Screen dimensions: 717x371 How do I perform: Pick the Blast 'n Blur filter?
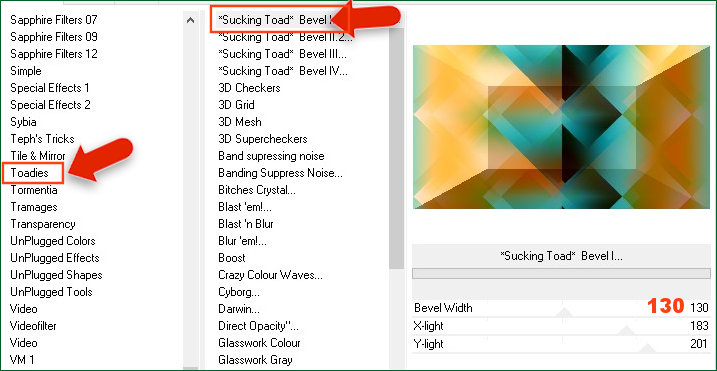[x=246, y=224]
